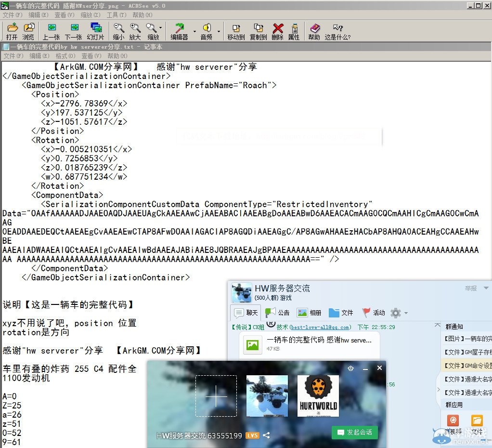Expand the 缩放 zoom dropdown arrow
492x448 pixels.
(x=161, y=28)
